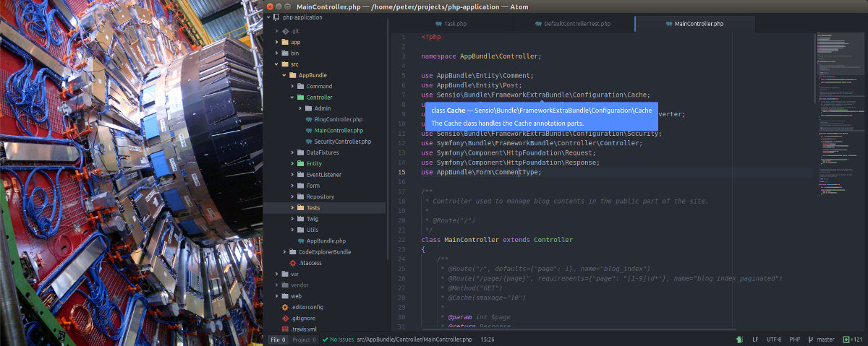Click the 'namespace AppBundle\Controller;' line

pyautogui.click(x=481, y=56)
